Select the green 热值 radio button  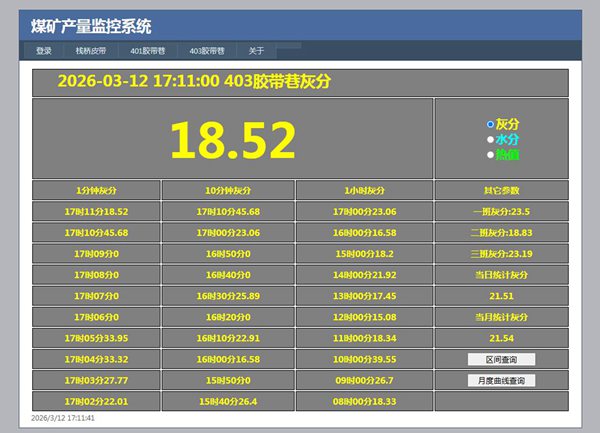point(490,154)
